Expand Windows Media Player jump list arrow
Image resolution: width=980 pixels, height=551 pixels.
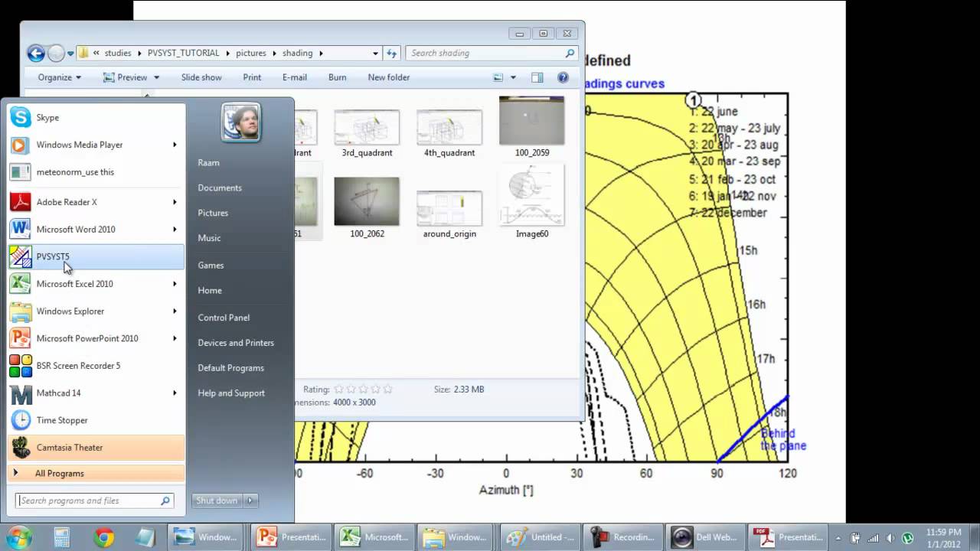[175, 145]
